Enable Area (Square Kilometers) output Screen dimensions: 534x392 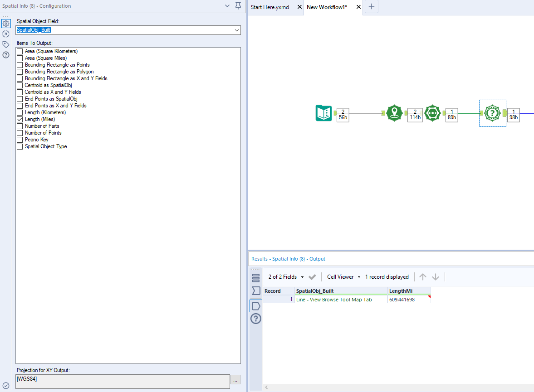coord(20,51)
